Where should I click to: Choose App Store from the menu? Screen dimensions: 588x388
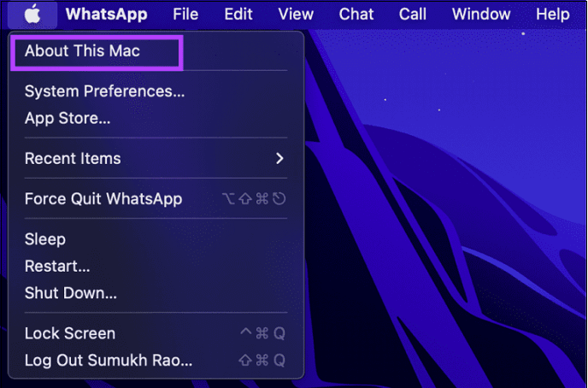click(x=156, y=119)
